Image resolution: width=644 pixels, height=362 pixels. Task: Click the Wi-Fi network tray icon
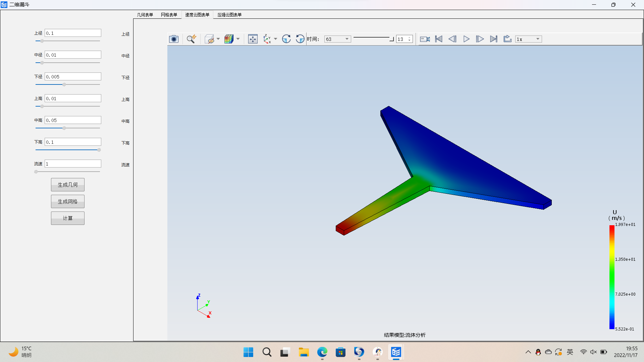[x=584, y=352]
